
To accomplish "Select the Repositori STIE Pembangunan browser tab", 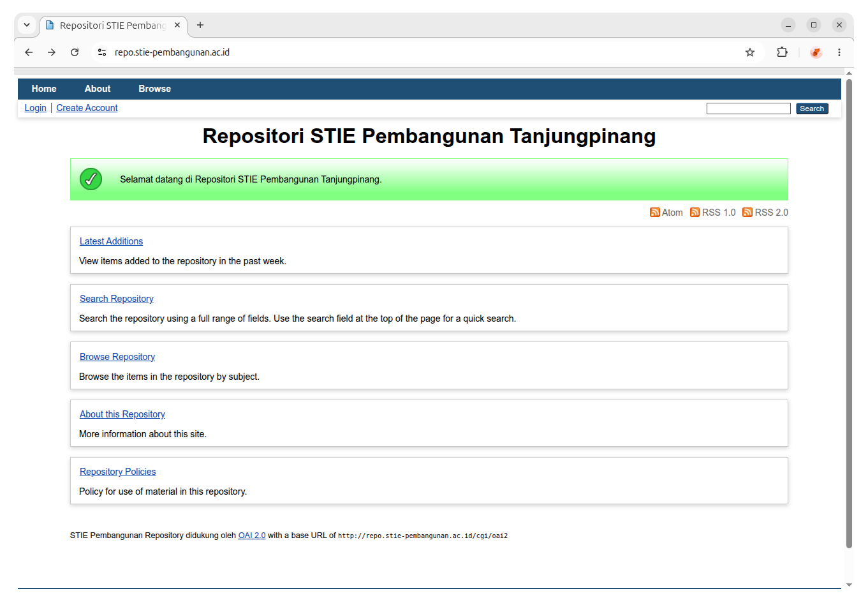I will click(114, 26).
